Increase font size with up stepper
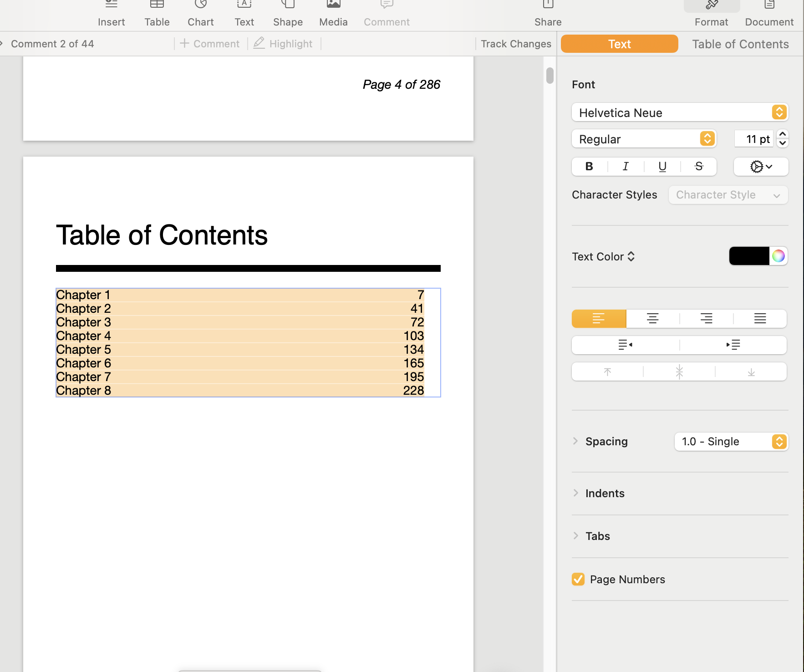The width and height of the screenshot is (804, 672). [783, 134]
